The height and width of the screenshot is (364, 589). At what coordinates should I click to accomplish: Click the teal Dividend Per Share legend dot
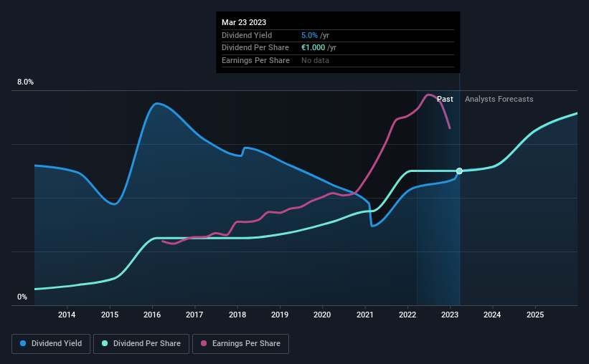(105, 343)
